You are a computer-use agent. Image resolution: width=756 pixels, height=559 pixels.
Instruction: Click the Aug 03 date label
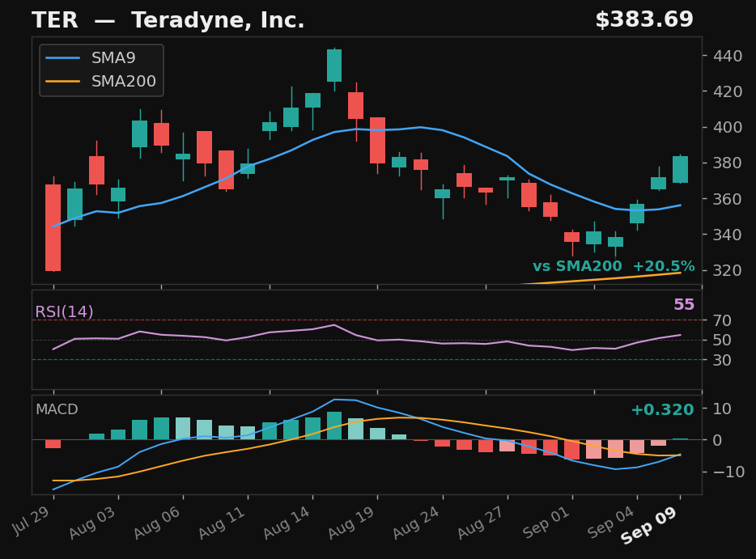click(92, 523)
